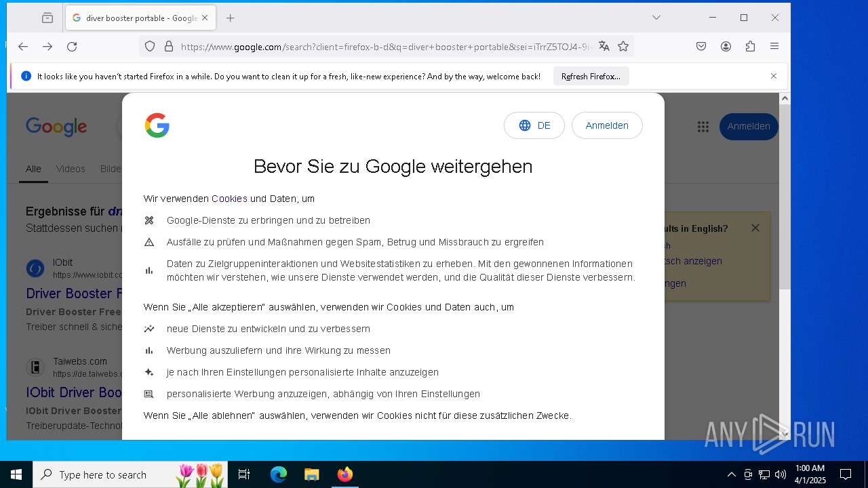This screenshot has width=868, height=488.
Task: Close the results in English prompt
Action: click(x=755, y=228)
